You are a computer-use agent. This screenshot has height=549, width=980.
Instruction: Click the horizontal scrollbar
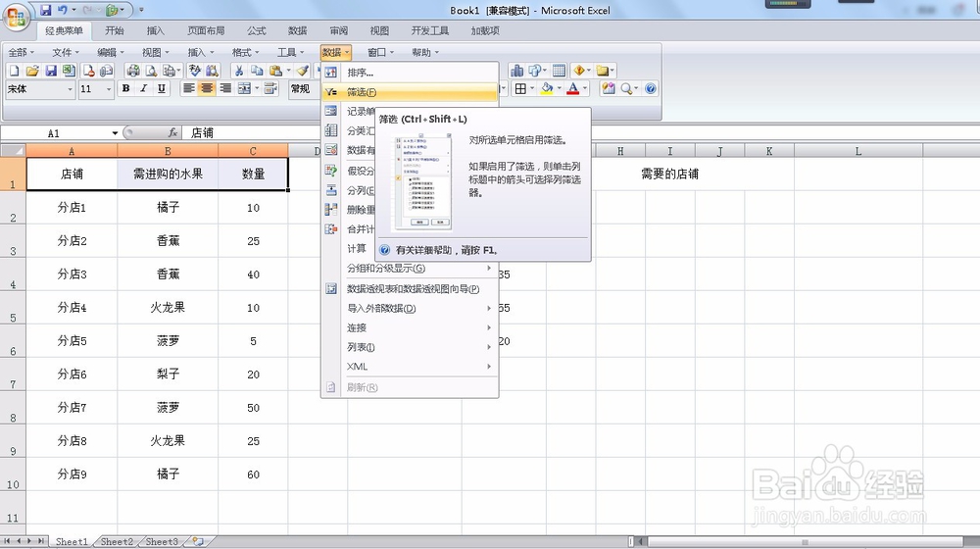(x=807, y=541)
